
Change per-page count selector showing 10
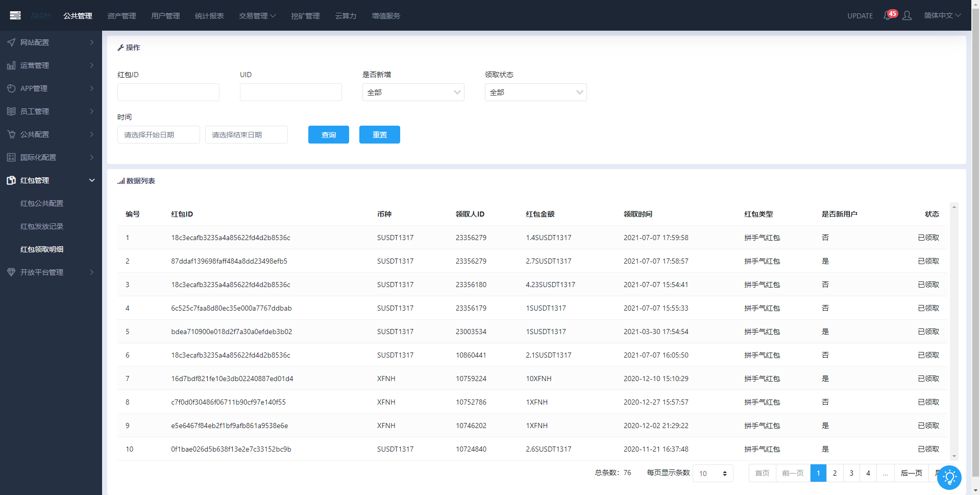pos(713,474)
